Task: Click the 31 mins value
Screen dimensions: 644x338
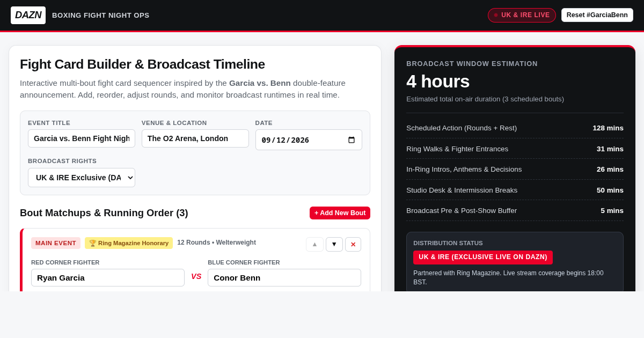Action: (x=610, y=149)
